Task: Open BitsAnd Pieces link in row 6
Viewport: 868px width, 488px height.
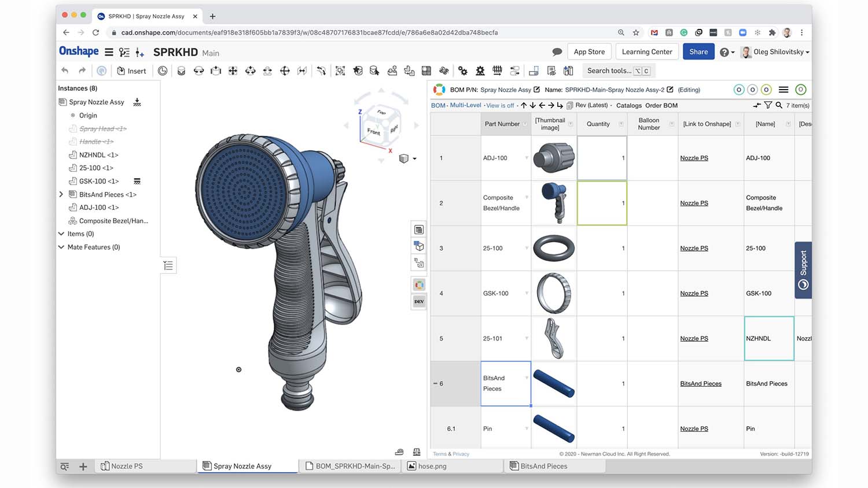Action: pyautogui.click(x=700, y=384)
